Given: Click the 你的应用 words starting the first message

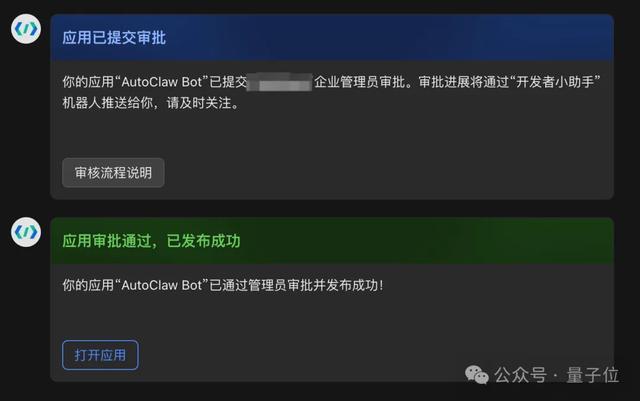Looking at the screenshot, I should click(x=88, y=82).
